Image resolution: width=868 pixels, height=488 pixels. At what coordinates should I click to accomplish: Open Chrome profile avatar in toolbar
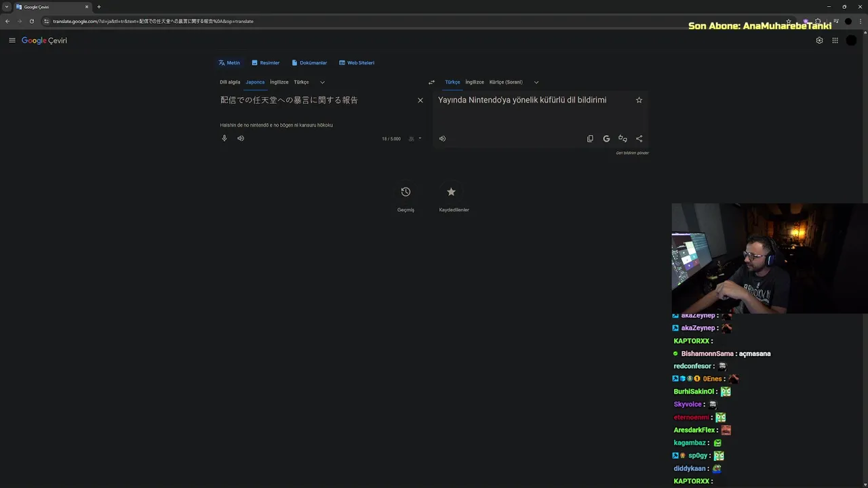(x=848, y=21)
